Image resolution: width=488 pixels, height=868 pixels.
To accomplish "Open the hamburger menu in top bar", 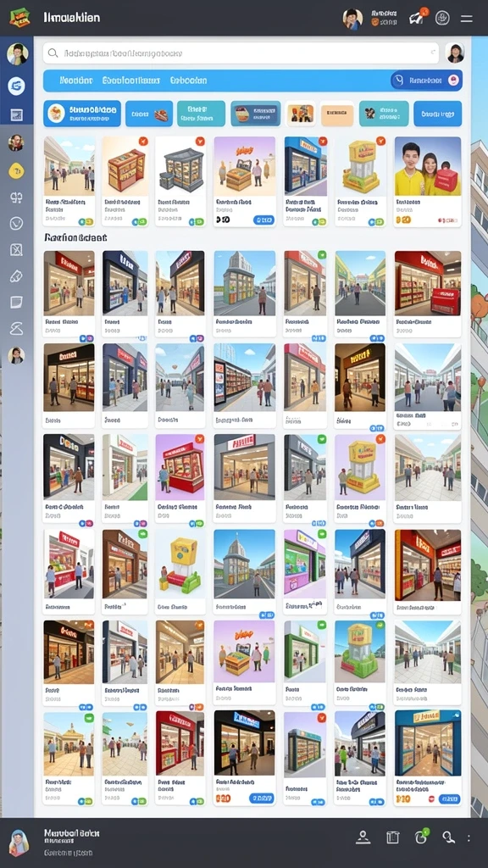I will point(467,19).
